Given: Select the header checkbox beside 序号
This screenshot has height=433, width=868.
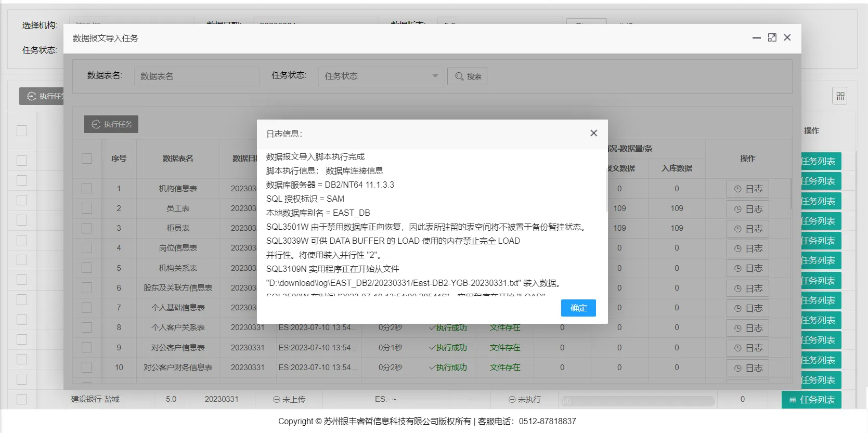Looking at the screenshot, I should [x=87, y=159].
